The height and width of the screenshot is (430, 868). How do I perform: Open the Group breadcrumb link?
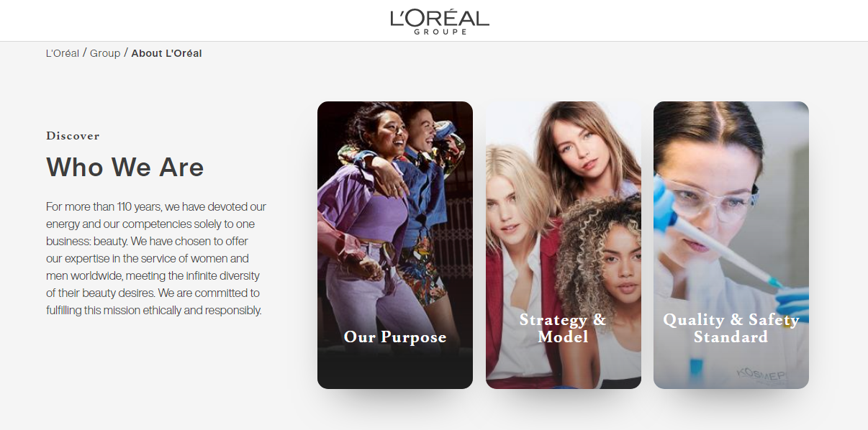(105, 53)
